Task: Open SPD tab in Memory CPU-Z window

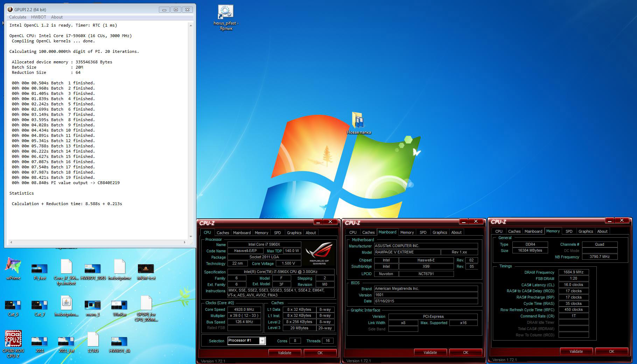Action: coord(569,231)
